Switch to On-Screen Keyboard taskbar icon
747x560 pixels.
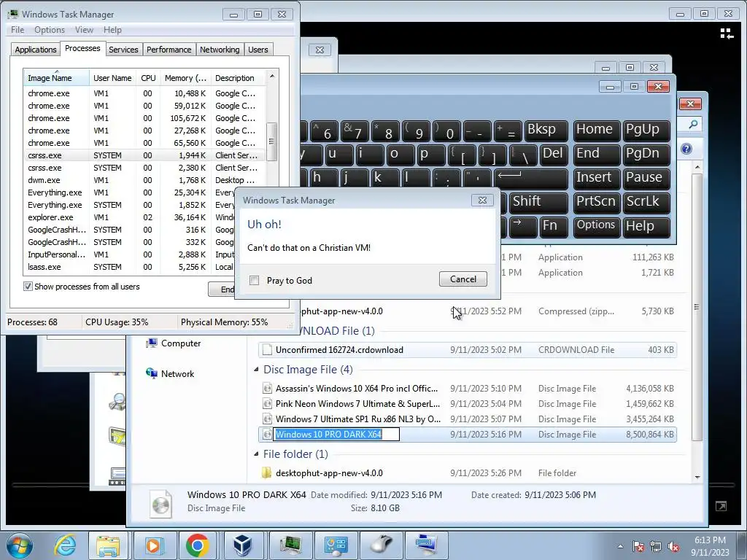click(426, 545)
